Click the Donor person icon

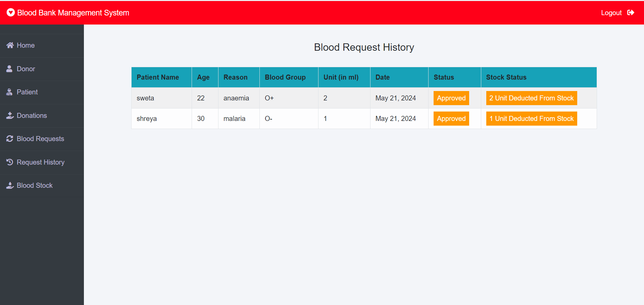pos(9,69)
